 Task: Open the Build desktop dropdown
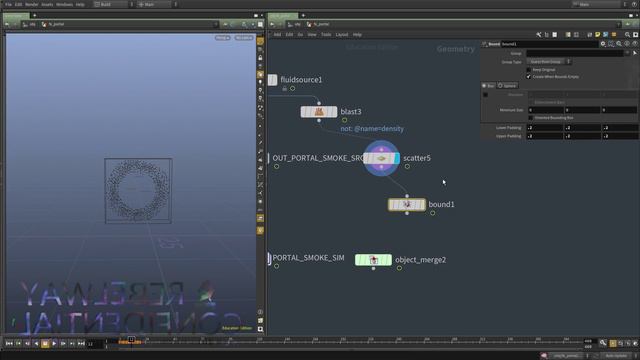[114, 4]
